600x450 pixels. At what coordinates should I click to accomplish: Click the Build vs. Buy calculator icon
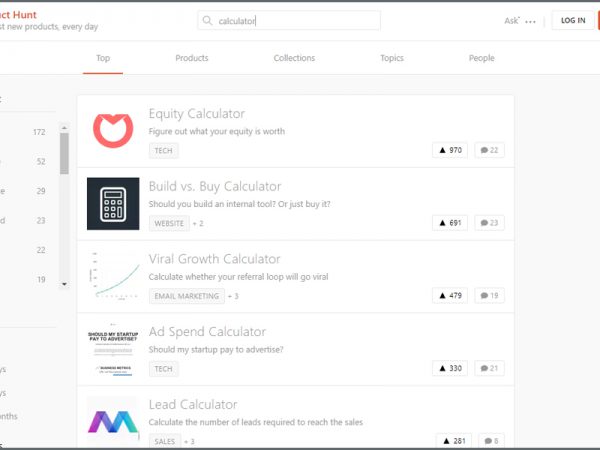(x=112, y=204)
